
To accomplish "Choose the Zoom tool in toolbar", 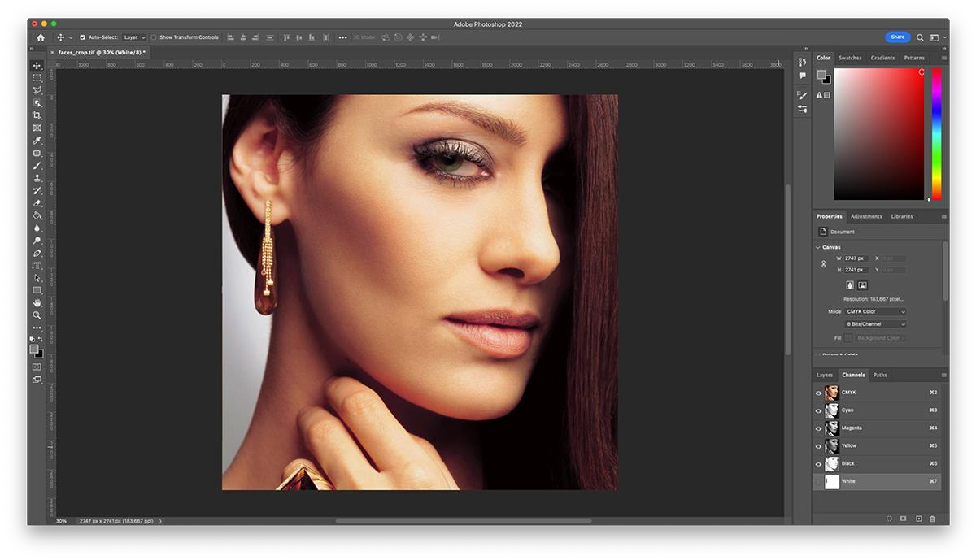I will click(37, 315).
